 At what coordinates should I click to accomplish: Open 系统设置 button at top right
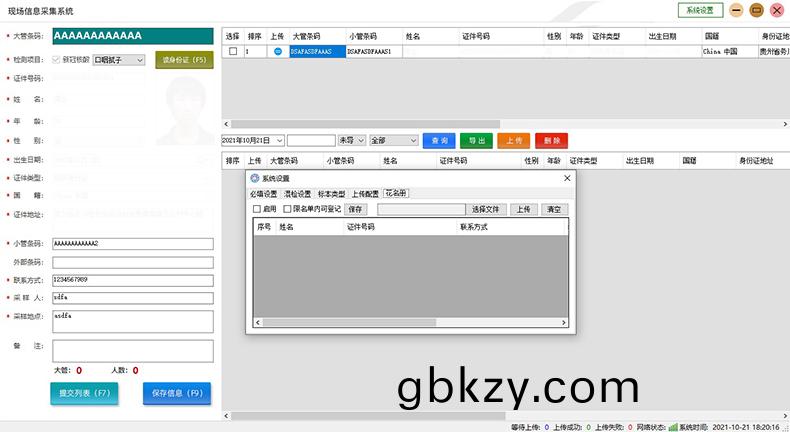[700, 10]
